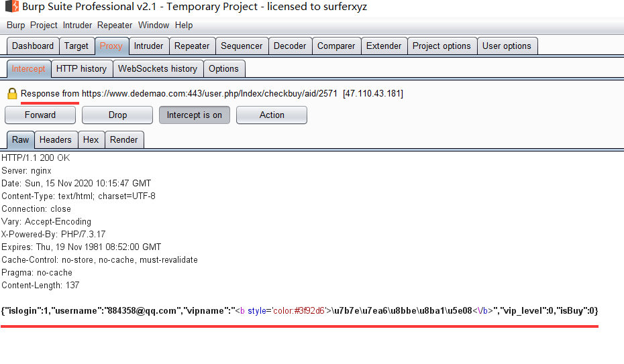
Task: Click the X-Powered-By: PHP/7.3.17 line
Action: pos(54,235)
